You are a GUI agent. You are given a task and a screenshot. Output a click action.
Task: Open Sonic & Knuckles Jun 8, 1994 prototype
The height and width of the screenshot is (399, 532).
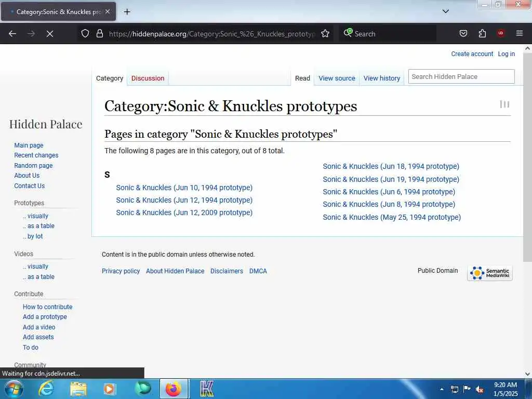pyautogui.click(x=389, y=204)
